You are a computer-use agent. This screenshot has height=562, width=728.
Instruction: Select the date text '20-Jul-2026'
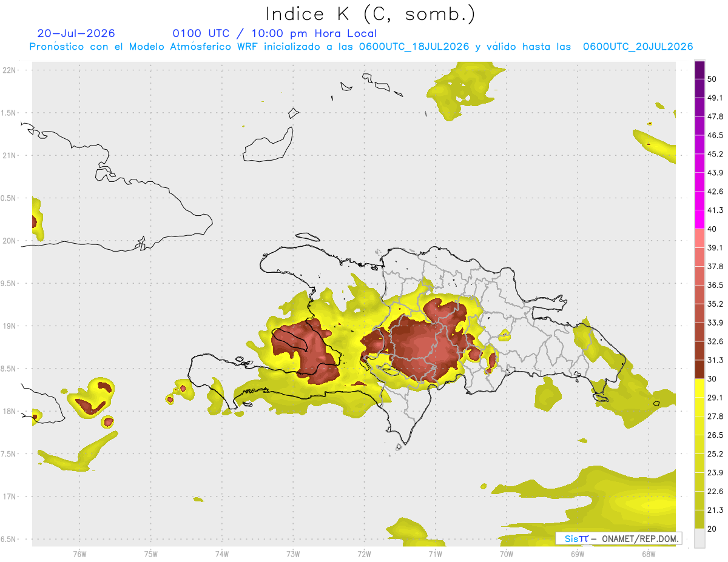pyautogui.click(x=76, y=33)
